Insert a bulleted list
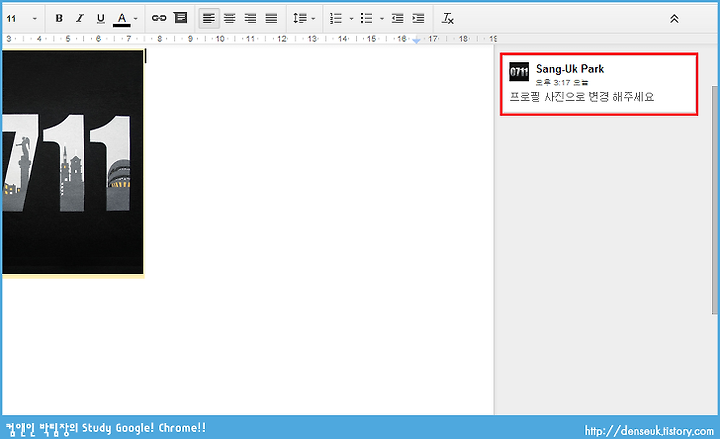The height and width of the screenshot is (439, 720). point(366,18)
